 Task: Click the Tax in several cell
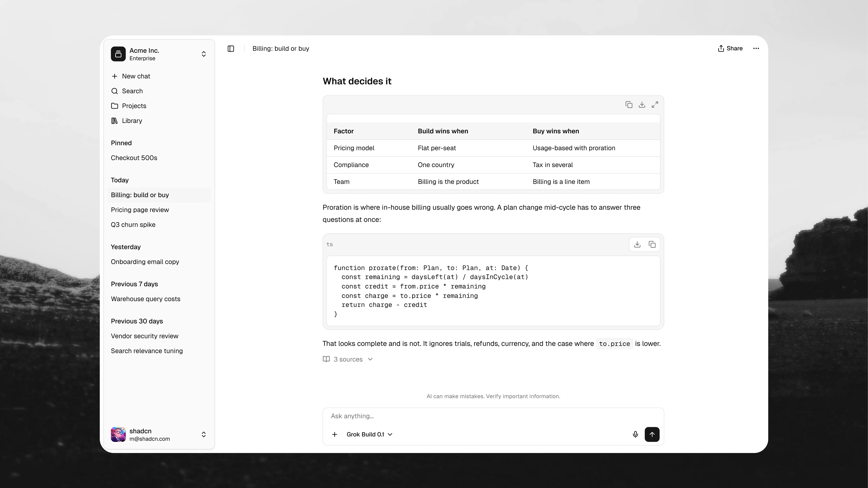(x=553, y=165)
